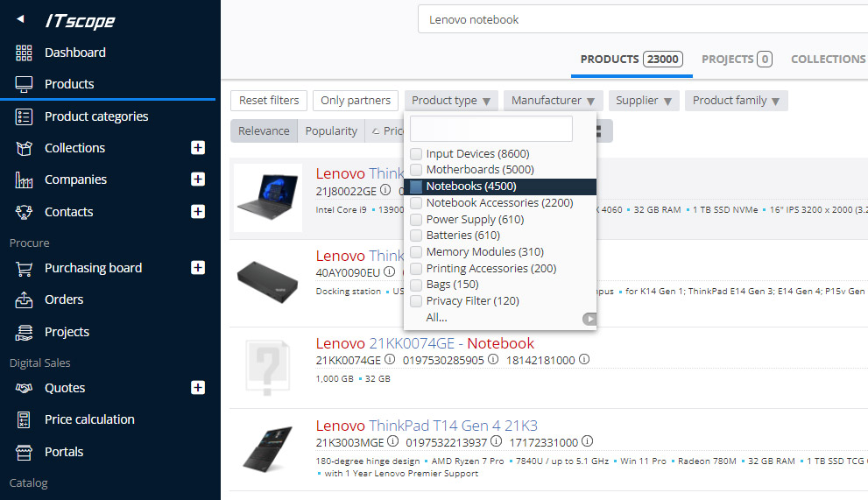Sort results by Price
The image size is (868, 500).
[x=386, y=131]
